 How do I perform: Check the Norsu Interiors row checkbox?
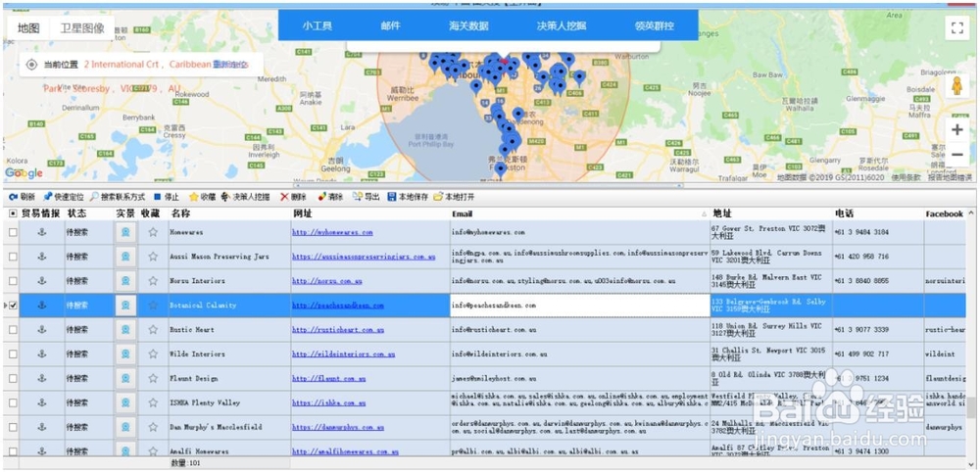tap(13, 281)
